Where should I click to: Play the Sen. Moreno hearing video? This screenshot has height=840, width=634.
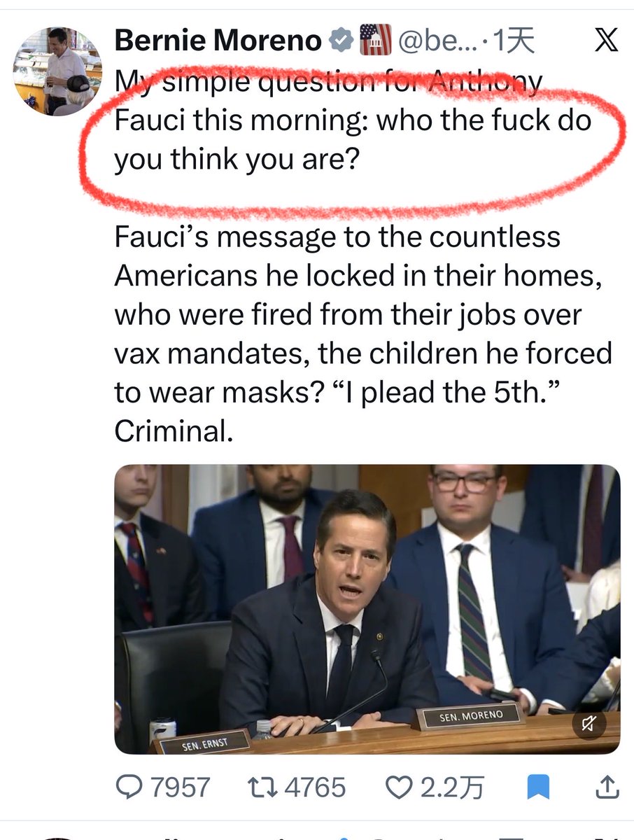367,609
